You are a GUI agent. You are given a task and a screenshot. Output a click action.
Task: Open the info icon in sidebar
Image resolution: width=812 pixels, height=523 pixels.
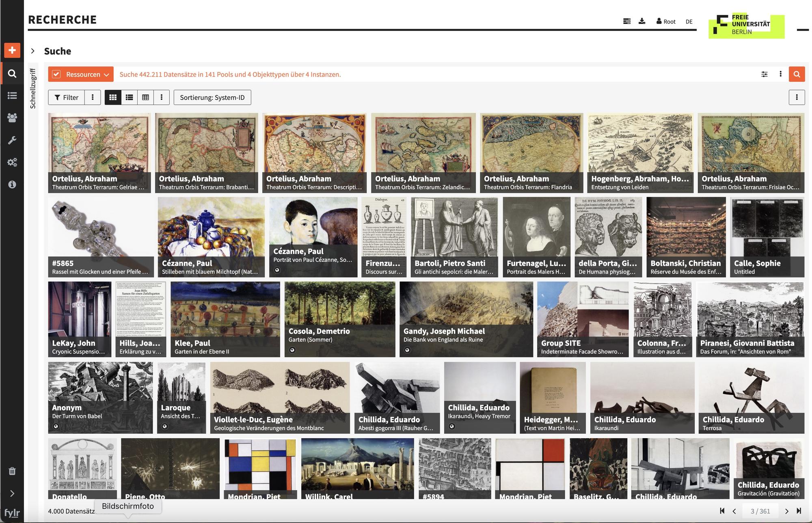(x=12, y=185)
